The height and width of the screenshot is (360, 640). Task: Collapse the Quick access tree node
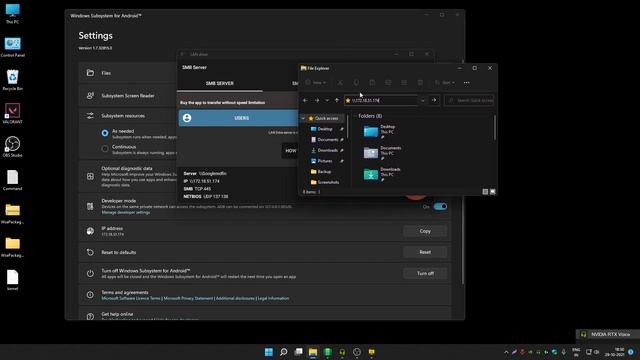pyautogui.click(x=303, y=118)
